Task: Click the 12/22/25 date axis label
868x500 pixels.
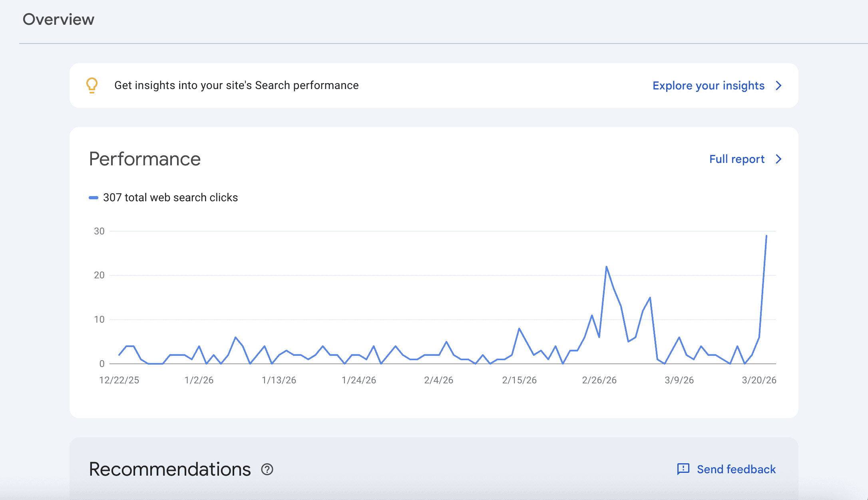Action: [x=119, y=380]
